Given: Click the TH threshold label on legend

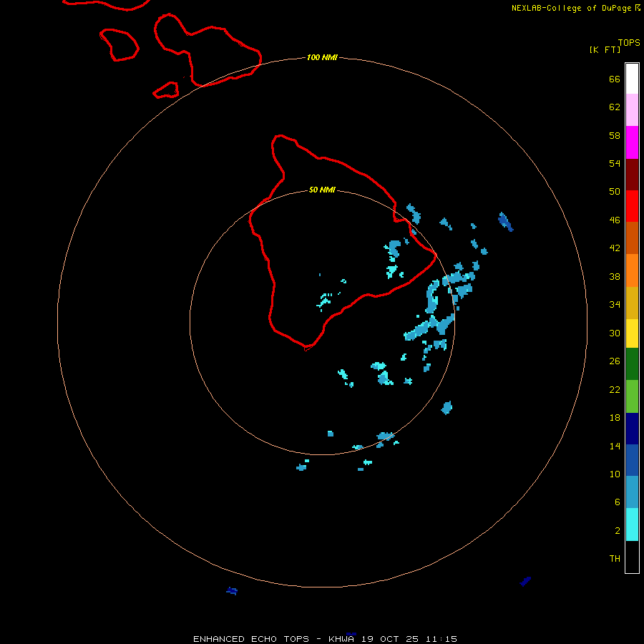Looking at the screenshot, I should pos(615,559).
